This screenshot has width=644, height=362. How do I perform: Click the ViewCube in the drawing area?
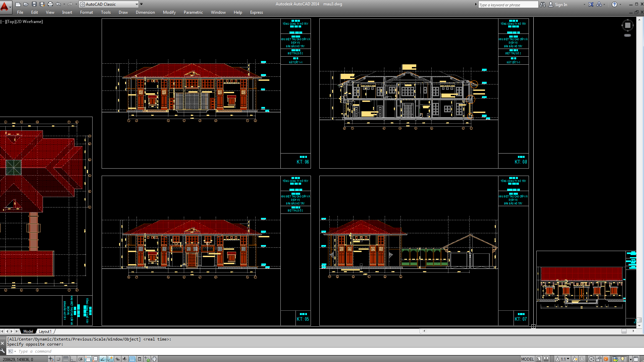pyautogui.click(x=627, y=25)
